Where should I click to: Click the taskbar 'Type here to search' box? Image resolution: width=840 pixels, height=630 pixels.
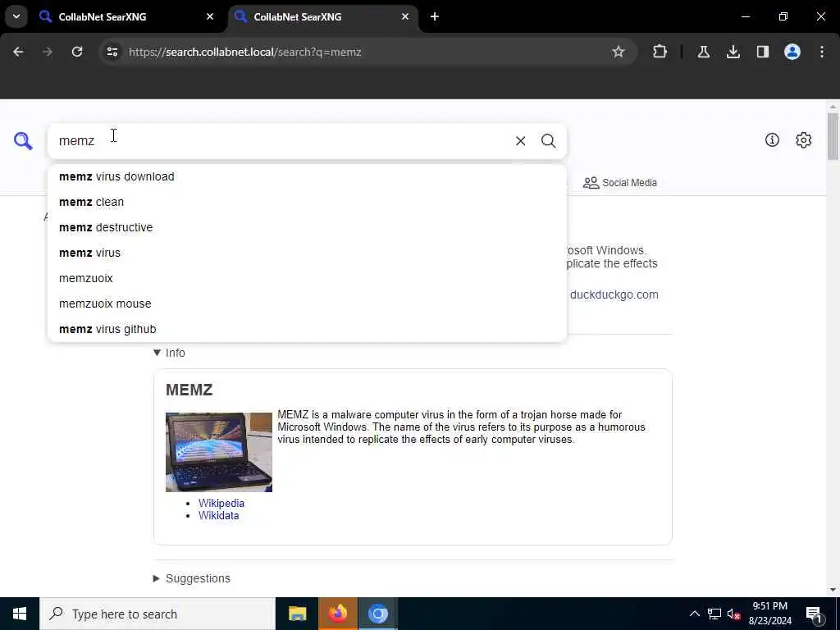tap(157, 614)
